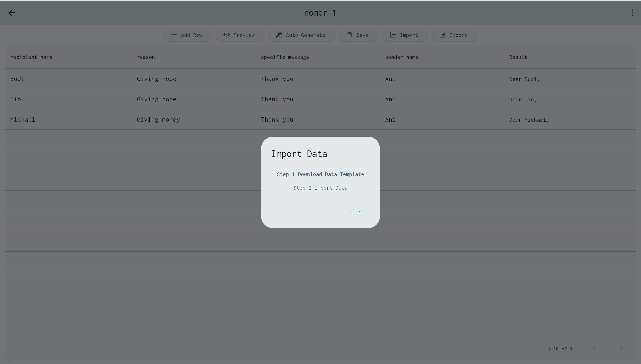The height and width of the screenshot is (364, 641).
Task: Close the Import Data dialog
Action: click(x=357, y=211)
